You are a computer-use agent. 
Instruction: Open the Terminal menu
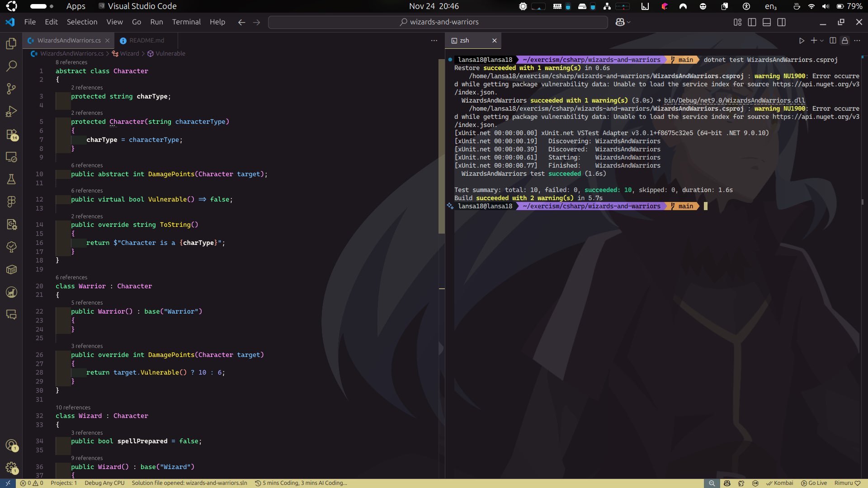click(186, 22)
